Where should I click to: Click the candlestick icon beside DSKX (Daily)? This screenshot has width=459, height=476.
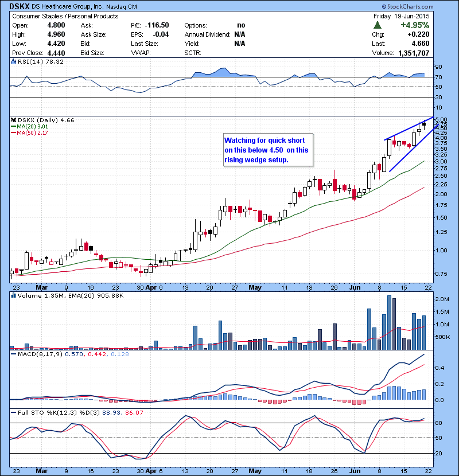point(13,120)
